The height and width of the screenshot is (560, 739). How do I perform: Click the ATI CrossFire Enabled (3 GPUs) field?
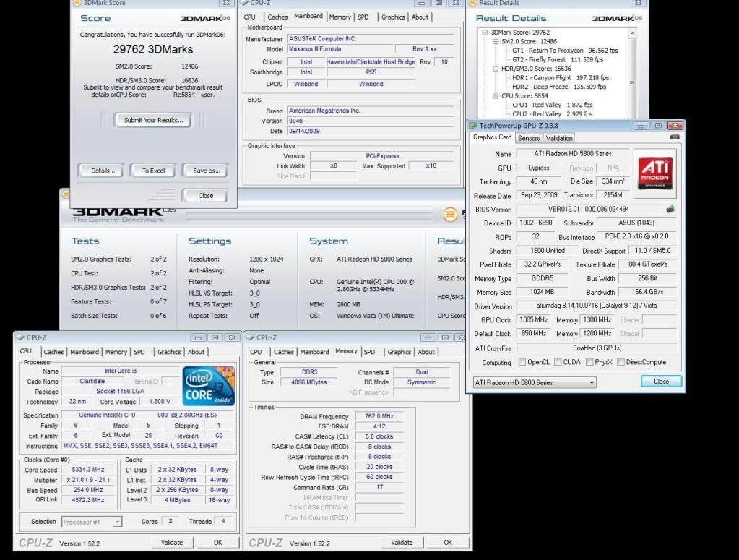pyautogui.click(x=596, y=348)
